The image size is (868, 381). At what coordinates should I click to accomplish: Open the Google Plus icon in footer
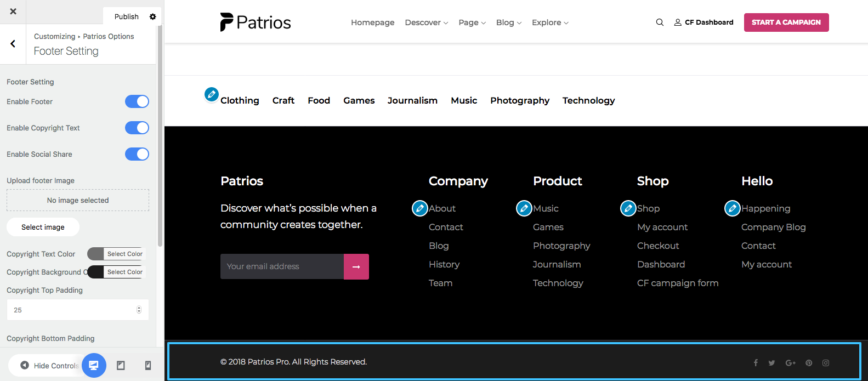click(x=790, y=363)
